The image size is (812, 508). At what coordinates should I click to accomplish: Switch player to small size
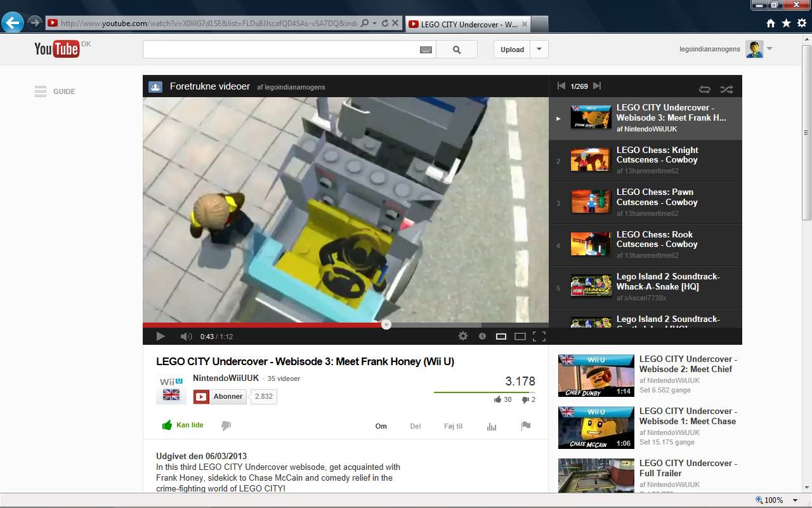pos(501,337)
